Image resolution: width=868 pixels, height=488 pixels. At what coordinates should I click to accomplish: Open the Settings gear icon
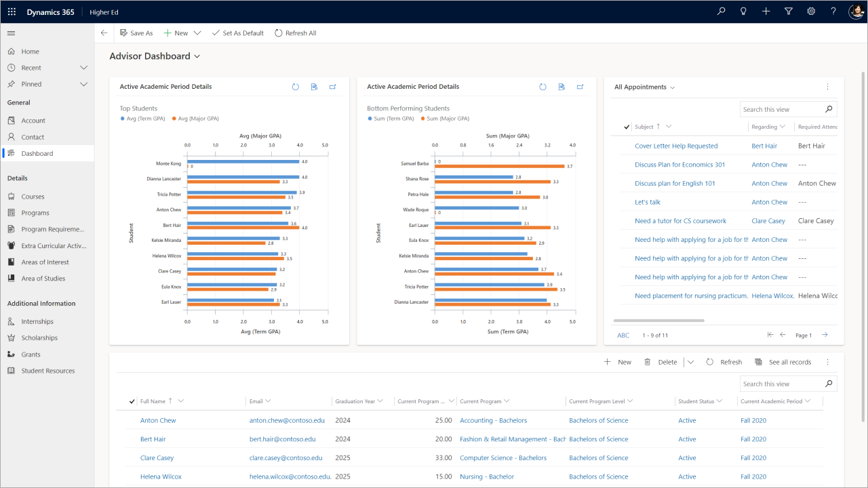pos(811,11)
